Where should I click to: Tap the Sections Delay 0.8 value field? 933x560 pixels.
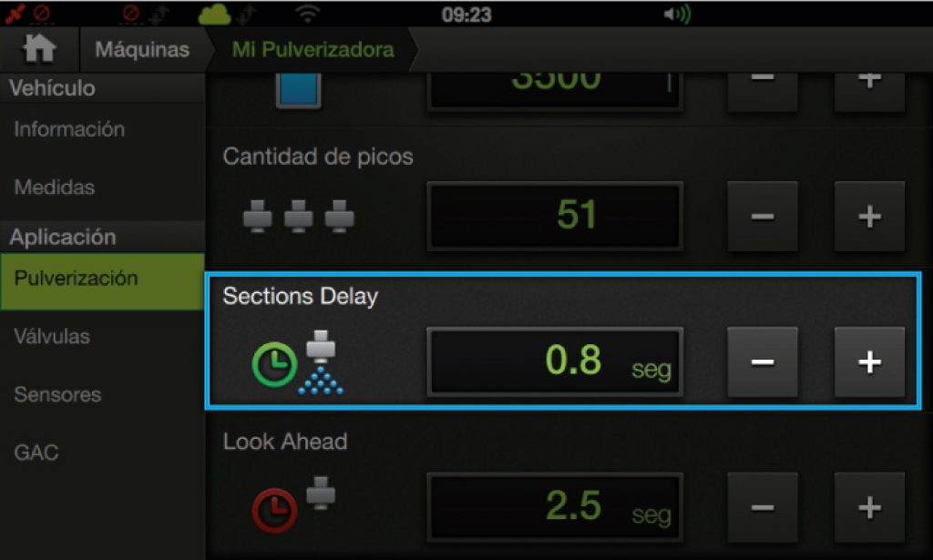click(555, 361)
